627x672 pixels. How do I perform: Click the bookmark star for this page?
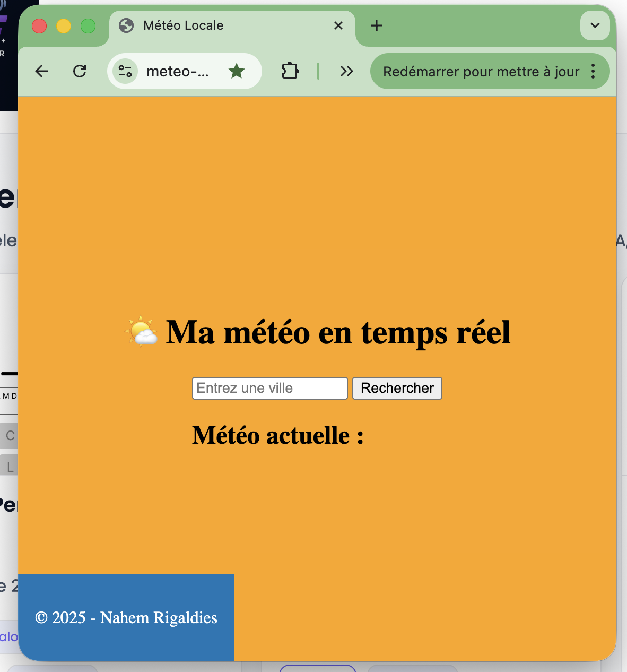(237, 71)
